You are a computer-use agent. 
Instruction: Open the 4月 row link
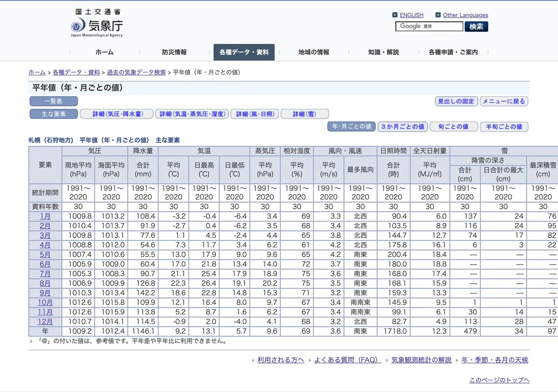tap(45, 245)
